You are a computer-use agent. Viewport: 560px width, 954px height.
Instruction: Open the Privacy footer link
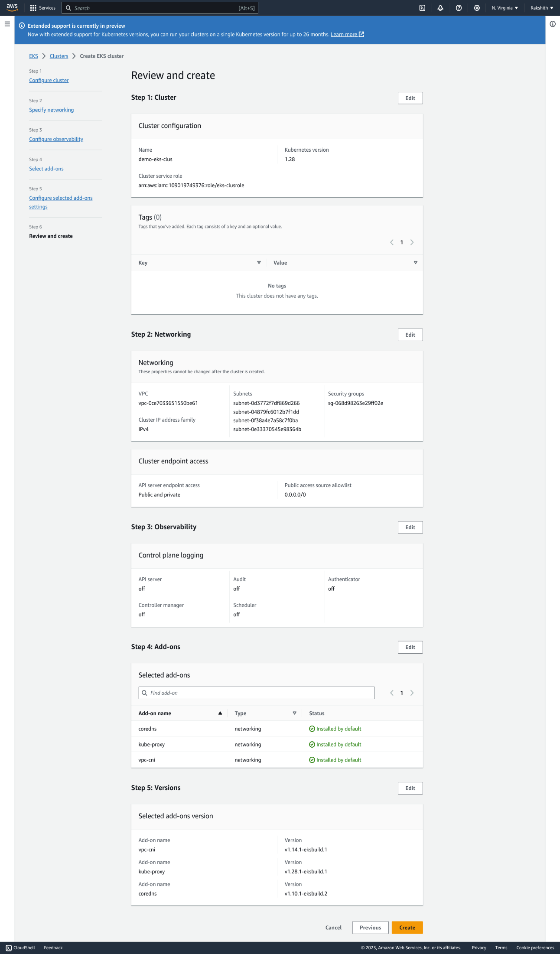[479, 947]
